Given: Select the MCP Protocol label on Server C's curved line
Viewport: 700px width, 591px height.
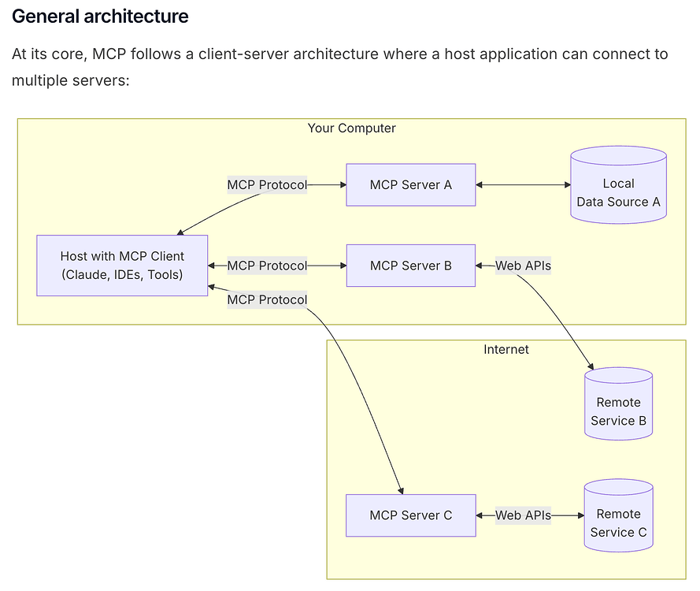Looking at the screenshot, I should [x=267, y=299].
